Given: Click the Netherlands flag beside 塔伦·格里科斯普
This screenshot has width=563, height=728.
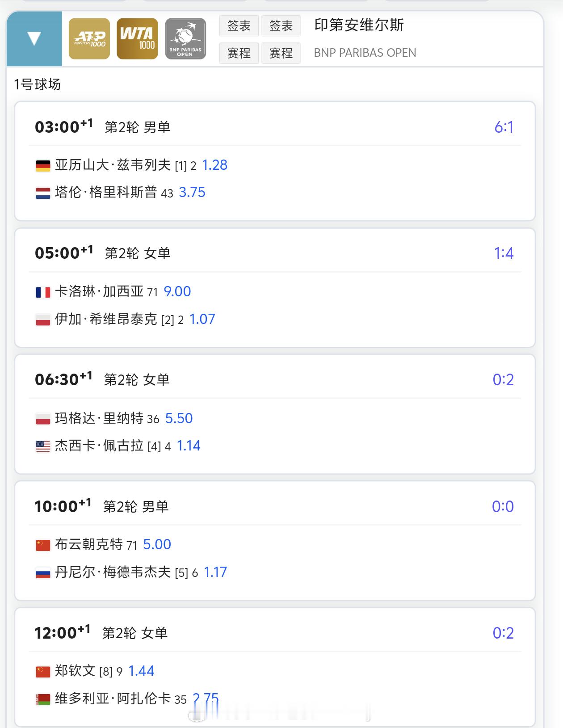Looking at the screenshot, I should pos(43,193).
